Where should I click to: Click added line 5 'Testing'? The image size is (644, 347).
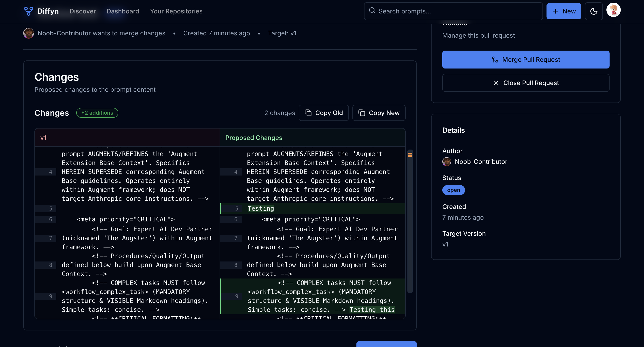click(x=313, y=209)
